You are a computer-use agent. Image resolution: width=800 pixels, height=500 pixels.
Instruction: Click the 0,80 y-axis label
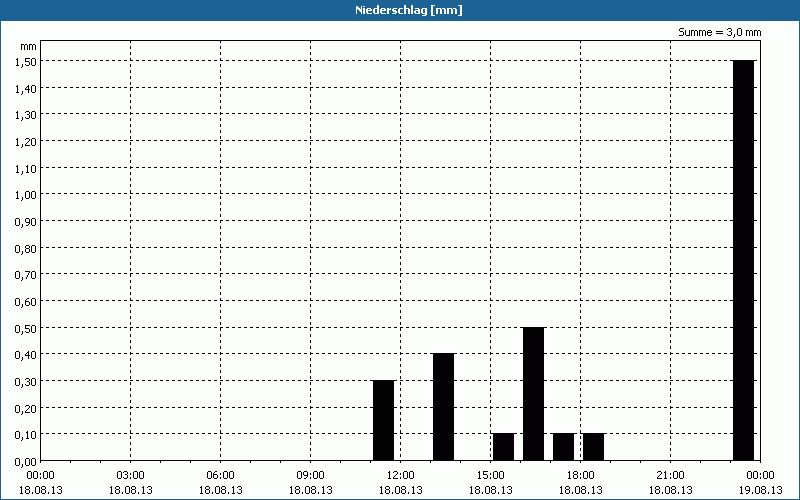click(x=26, y=248)
